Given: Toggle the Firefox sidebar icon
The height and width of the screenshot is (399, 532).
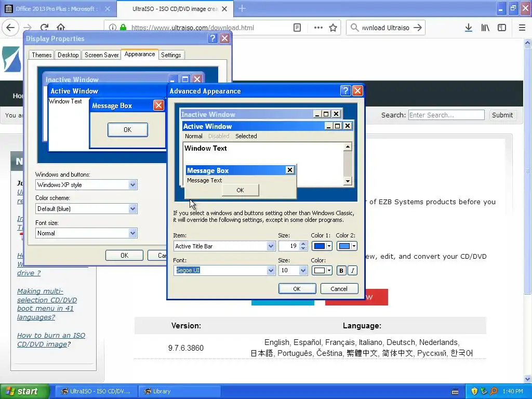Looking at the screenshot, I should point(502,28).
